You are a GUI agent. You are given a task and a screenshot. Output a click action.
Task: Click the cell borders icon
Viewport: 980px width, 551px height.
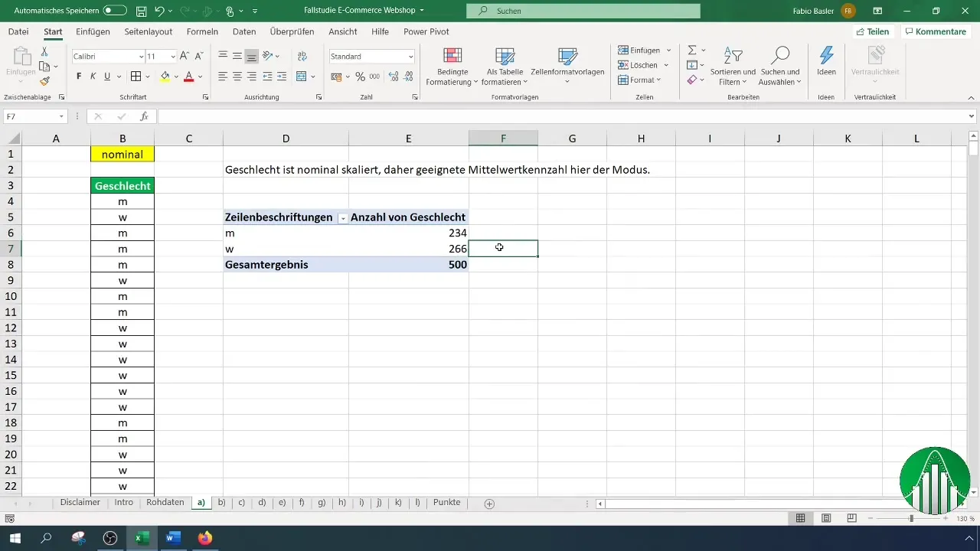[136, 77]
